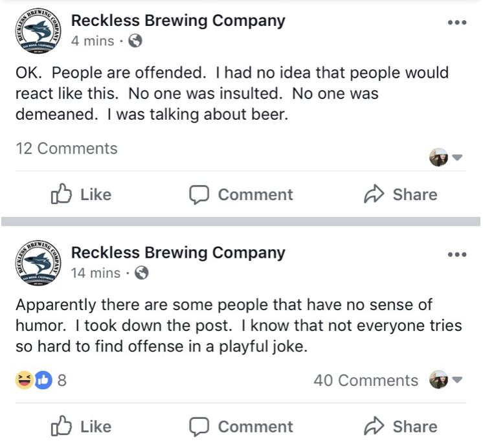Click the laughing reaction emoji on the bottom post
The width and height of the screenshot is (483, 448).
24,380
